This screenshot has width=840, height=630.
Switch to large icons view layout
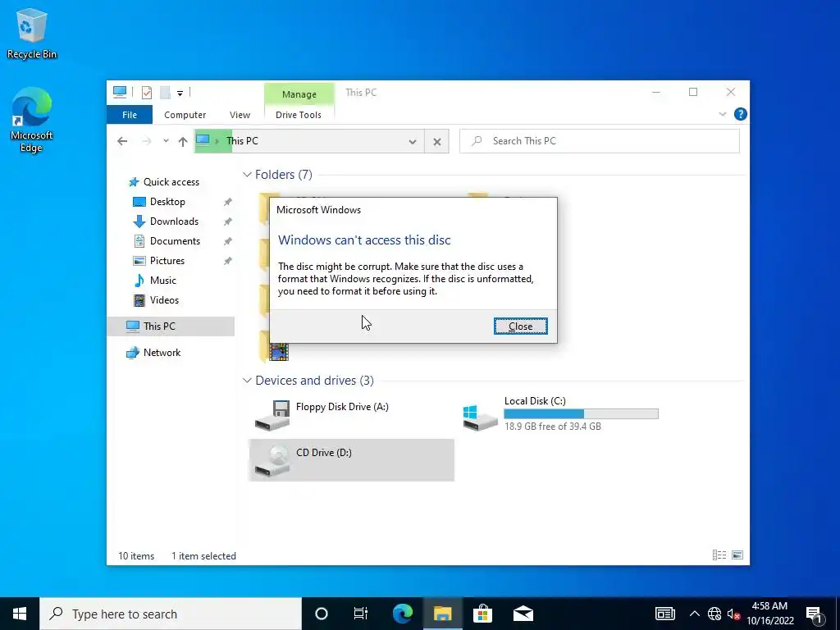[737, 555]
